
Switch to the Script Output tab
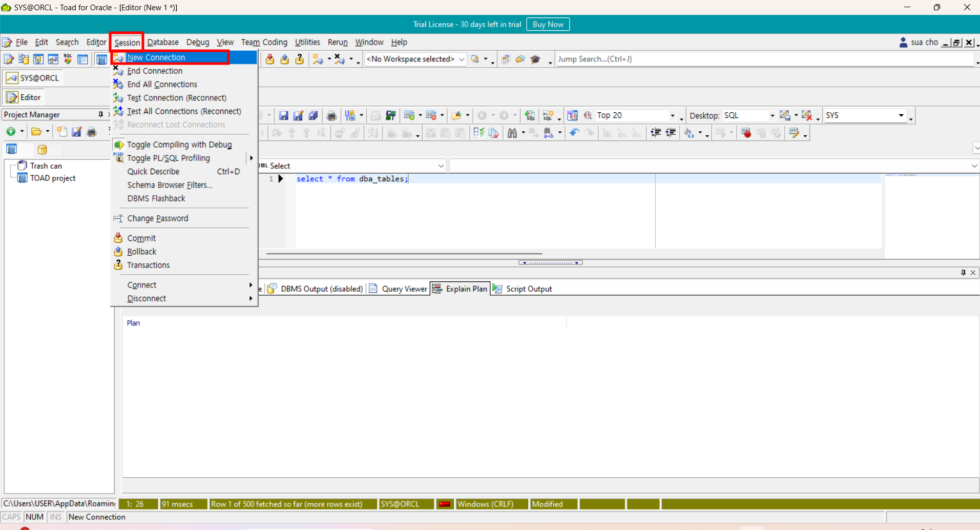click(x=523, y=289)
